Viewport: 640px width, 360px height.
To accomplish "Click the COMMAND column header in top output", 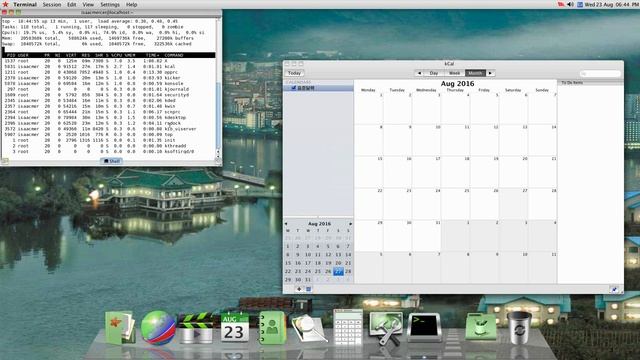I will (174, 55).
